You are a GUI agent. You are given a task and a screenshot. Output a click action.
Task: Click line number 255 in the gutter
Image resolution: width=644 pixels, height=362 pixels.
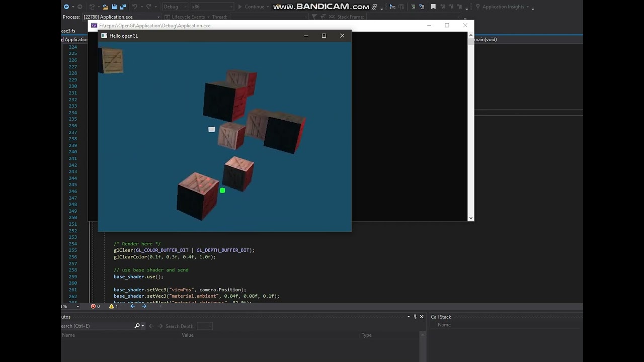point(73,250)
